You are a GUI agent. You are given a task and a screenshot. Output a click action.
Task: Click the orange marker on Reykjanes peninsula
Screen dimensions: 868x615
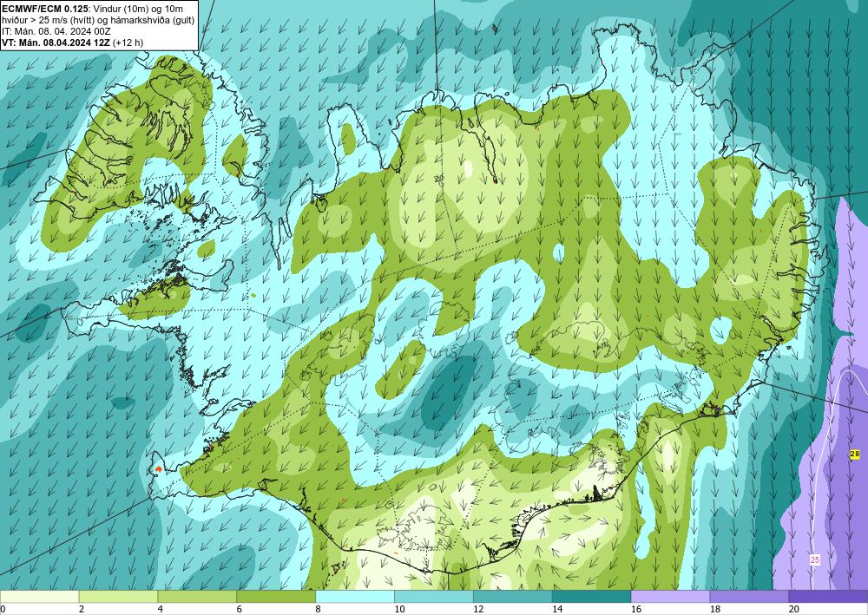pyautogui.click(x=159, y=469)
